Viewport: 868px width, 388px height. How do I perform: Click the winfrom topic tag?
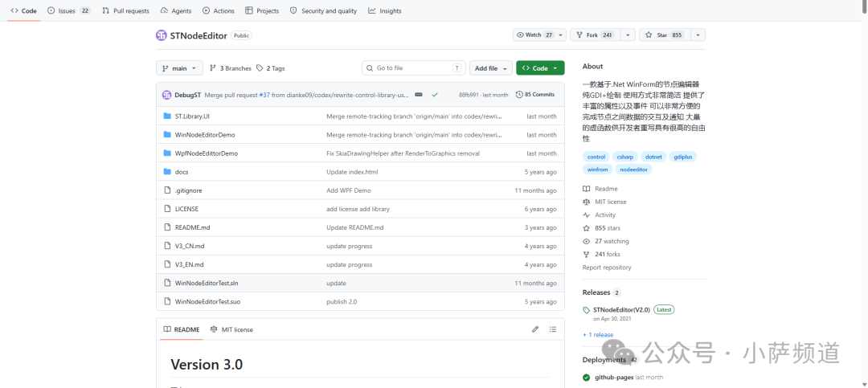tap(598, 169)
